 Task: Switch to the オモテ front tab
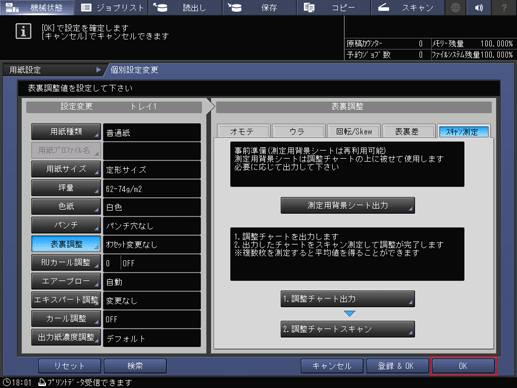point(243,131)
